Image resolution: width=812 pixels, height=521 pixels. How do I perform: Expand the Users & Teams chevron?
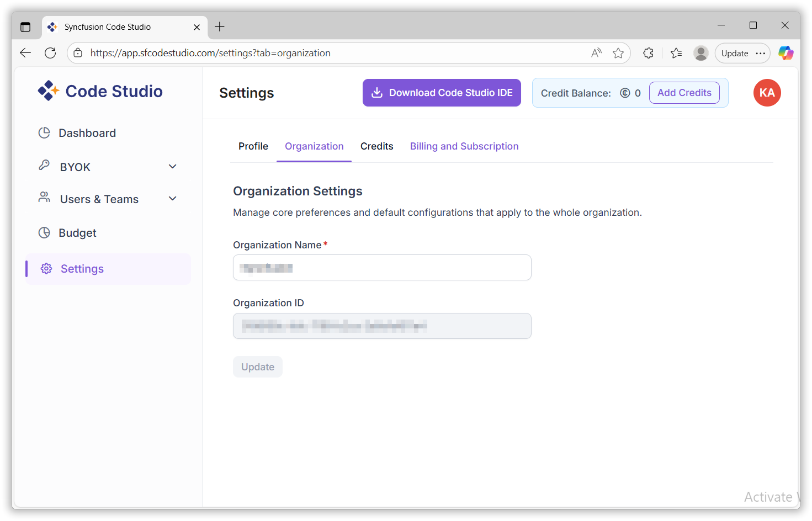click(x=172, y=199)
